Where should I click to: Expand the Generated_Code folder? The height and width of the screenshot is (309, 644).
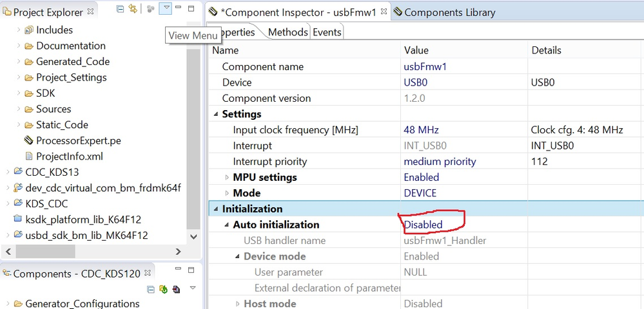pyautogui.click(x=19, y=62)
